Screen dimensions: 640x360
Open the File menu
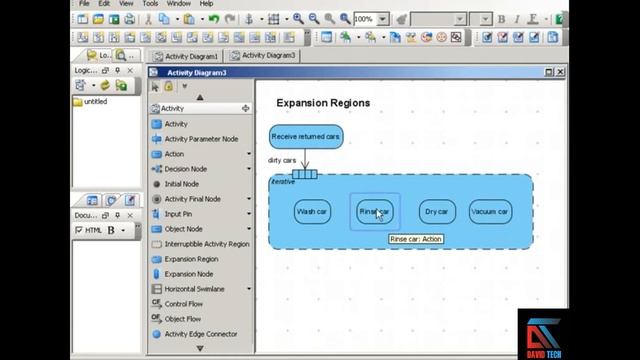[x=84, y=4]
